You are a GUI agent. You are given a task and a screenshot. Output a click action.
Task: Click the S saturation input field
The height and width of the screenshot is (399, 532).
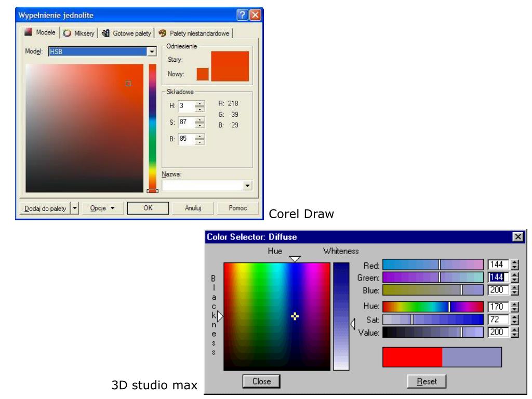click(x=187, y=122)
